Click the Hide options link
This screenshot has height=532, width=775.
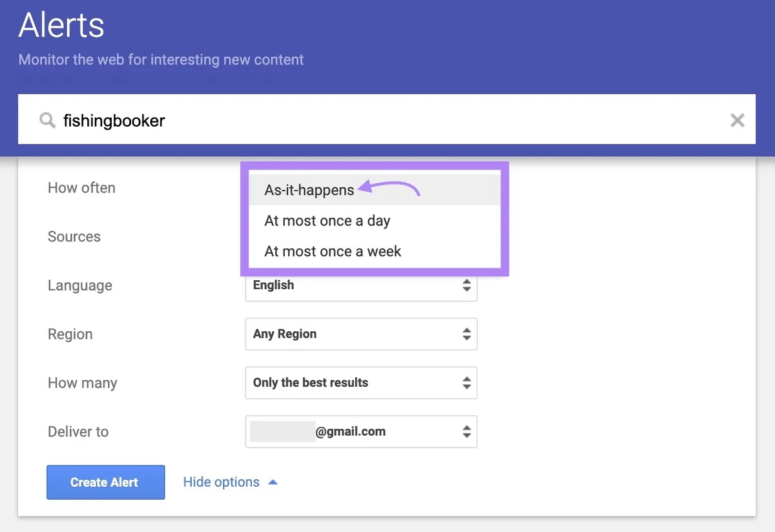coord(222,482)
